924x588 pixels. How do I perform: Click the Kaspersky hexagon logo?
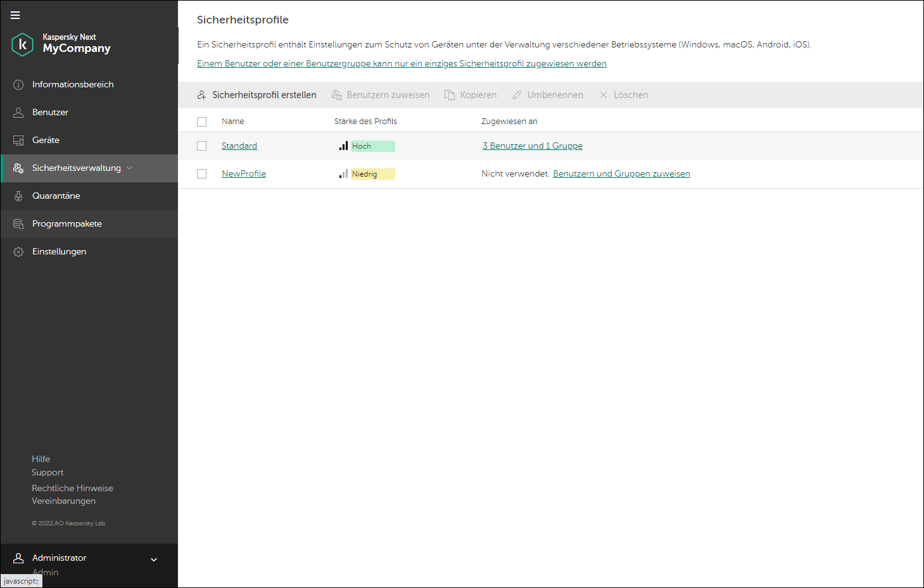coord(23,44)
